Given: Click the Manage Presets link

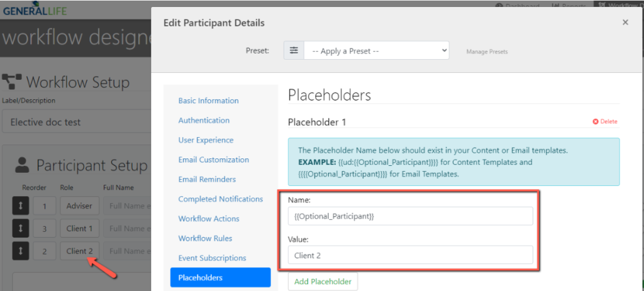Looking at the screenshot, I should click(487, 52).
